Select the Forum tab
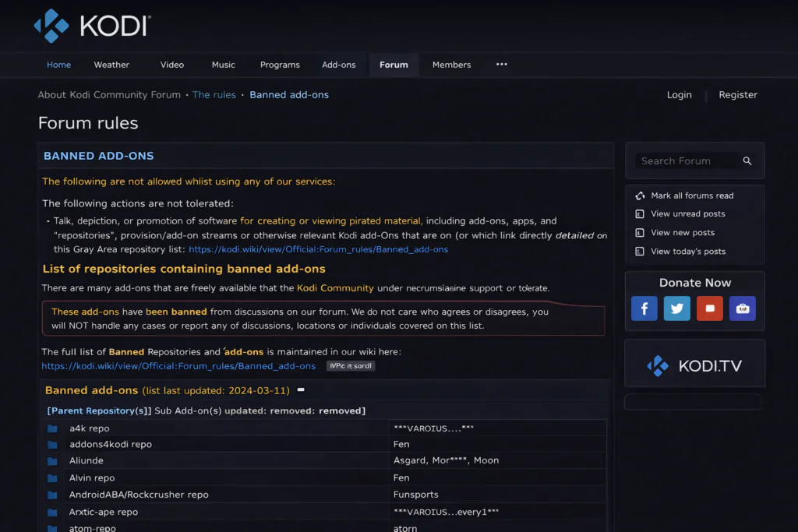Screen dimensions: 798x532 pos(394,65)
